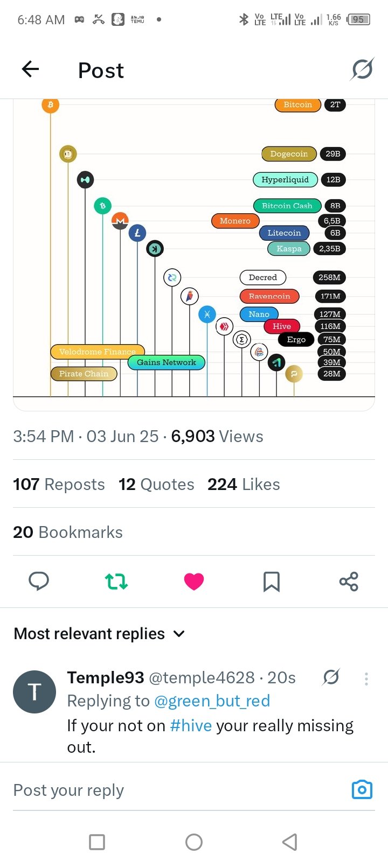View the 224 Likes list
Screen dimensions: 388x868
click(x=244, y=484)
